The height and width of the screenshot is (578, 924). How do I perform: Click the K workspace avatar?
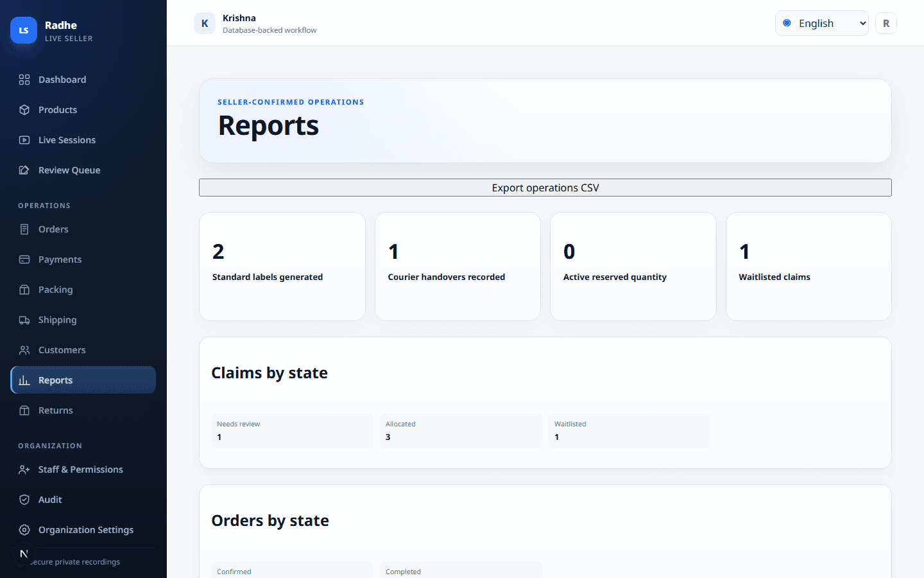[x=205, y=23]
